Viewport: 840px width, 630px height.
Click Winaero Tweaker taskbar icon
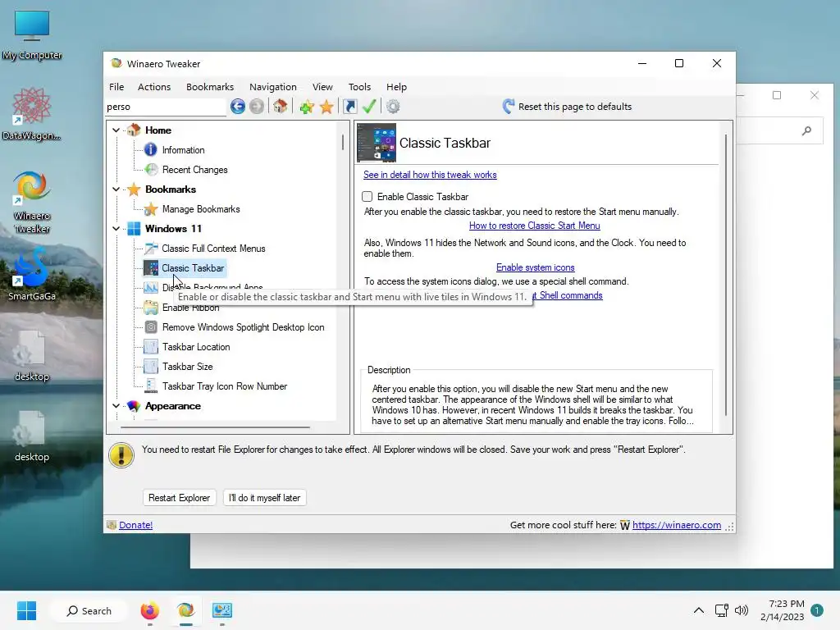tap(186, 610)
